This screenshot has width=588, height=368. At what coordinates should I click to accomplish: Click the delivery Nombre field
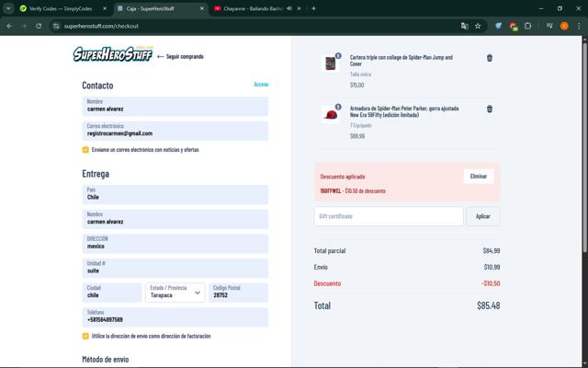point(175,219)
